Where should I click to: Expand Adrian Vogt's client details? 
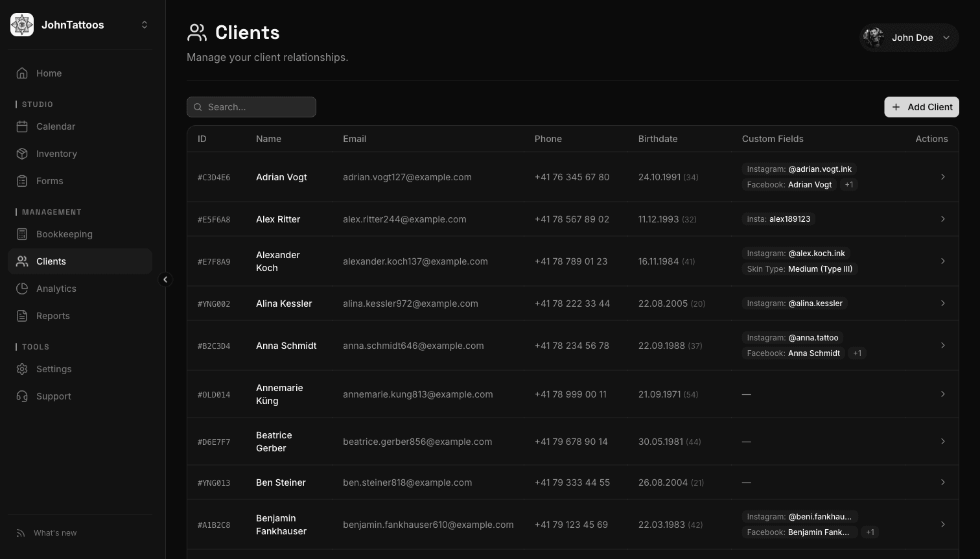pyautogui.click(x=943, y=176)
